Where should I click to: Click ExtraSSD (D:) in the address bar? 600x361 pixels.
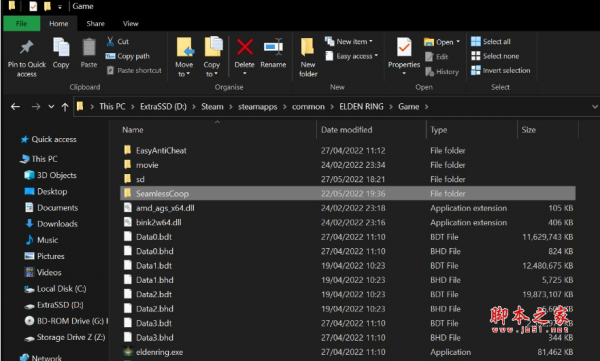point(163,106)
